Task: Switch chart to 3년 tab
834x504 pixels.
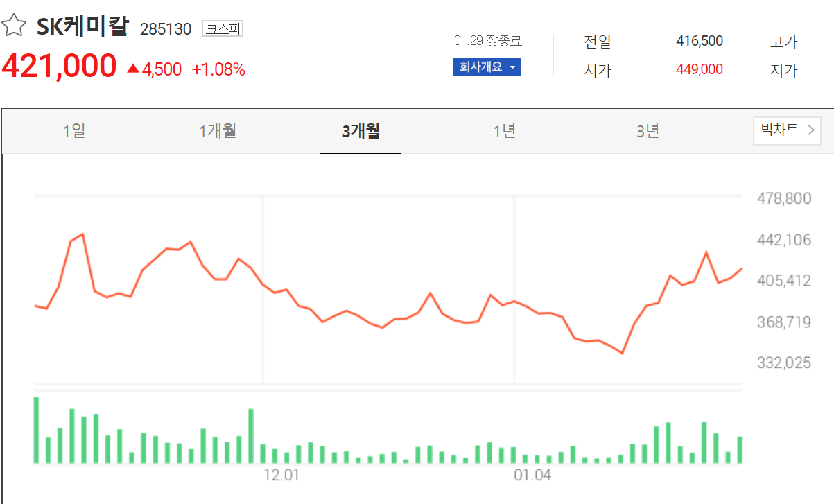Action: [648, 131]
